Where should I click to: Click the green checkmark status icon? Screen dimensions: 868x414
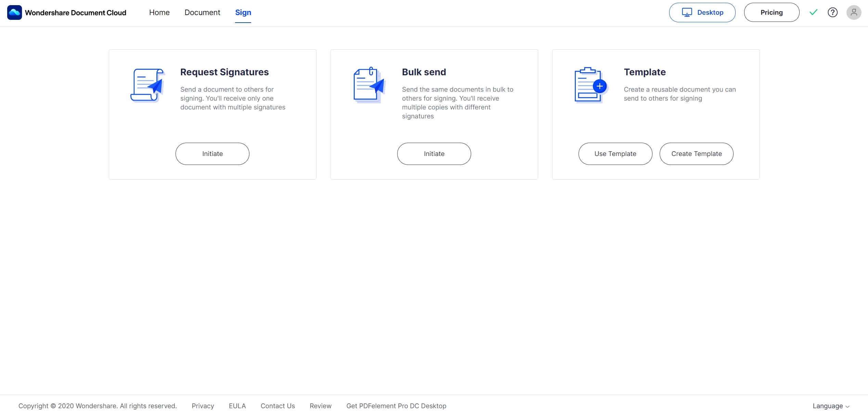pyautogui.click(x=813, y=13)
